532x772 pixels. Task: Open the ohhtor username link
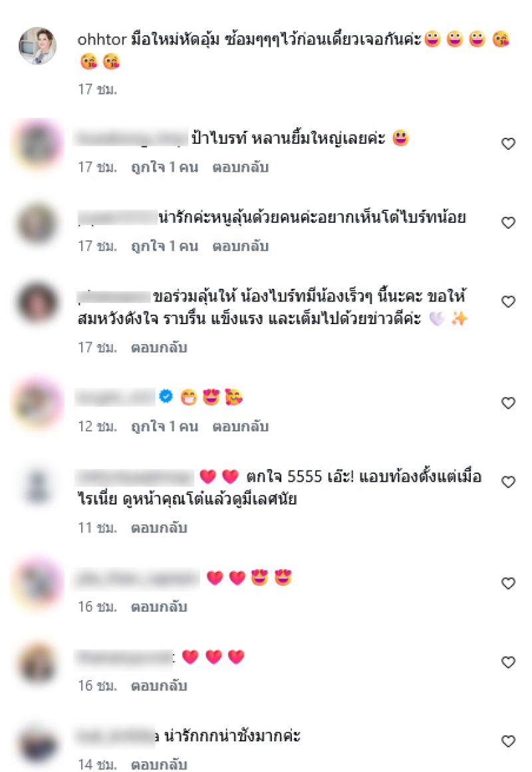click(102, 39)
